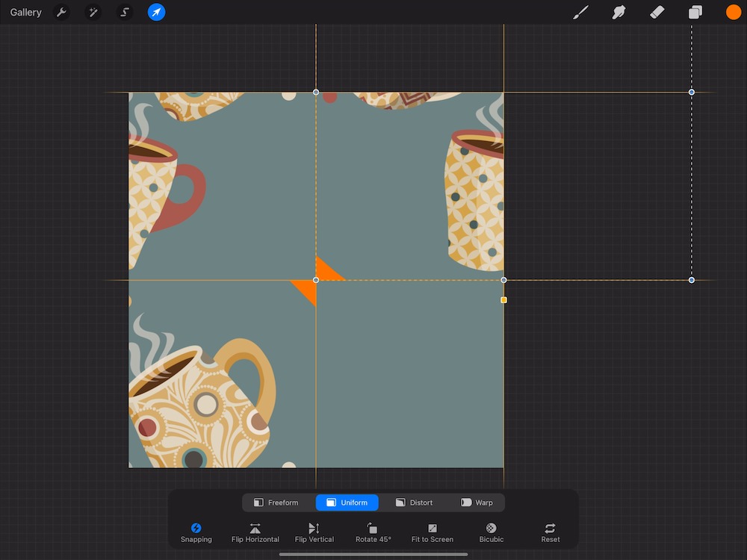Open the orange color picker
Image resolution: width=747 pixels, height=560 pixels.
[733, 13]
